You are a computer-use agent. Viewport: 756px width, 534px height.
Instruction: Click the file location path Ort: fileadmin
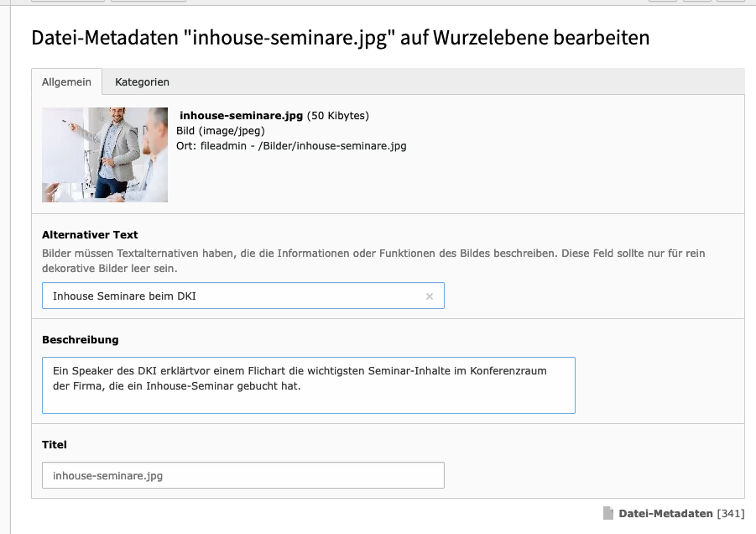[x=291, y=145]
